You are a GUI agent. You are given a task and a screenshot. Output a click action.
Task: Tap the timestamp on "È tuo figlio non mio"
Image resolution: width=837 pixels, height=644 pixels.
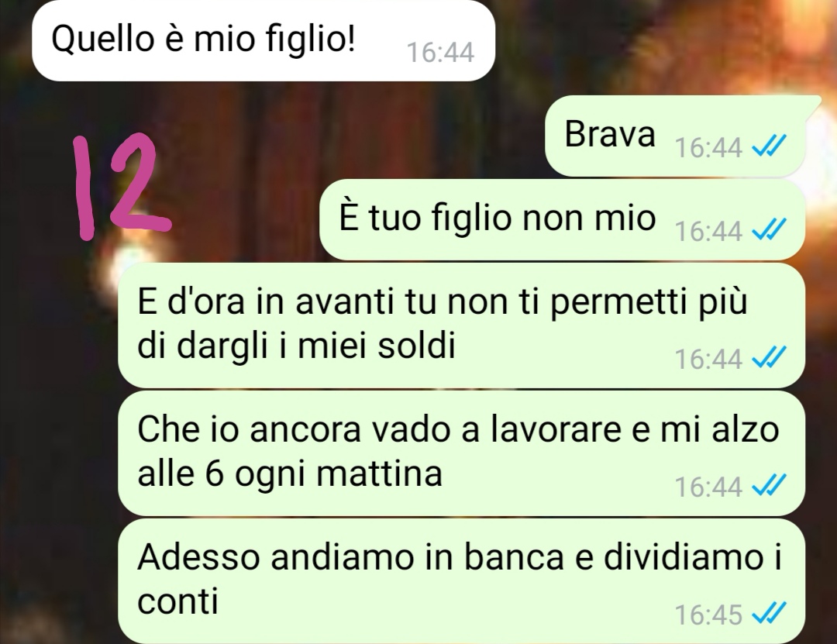708,231
